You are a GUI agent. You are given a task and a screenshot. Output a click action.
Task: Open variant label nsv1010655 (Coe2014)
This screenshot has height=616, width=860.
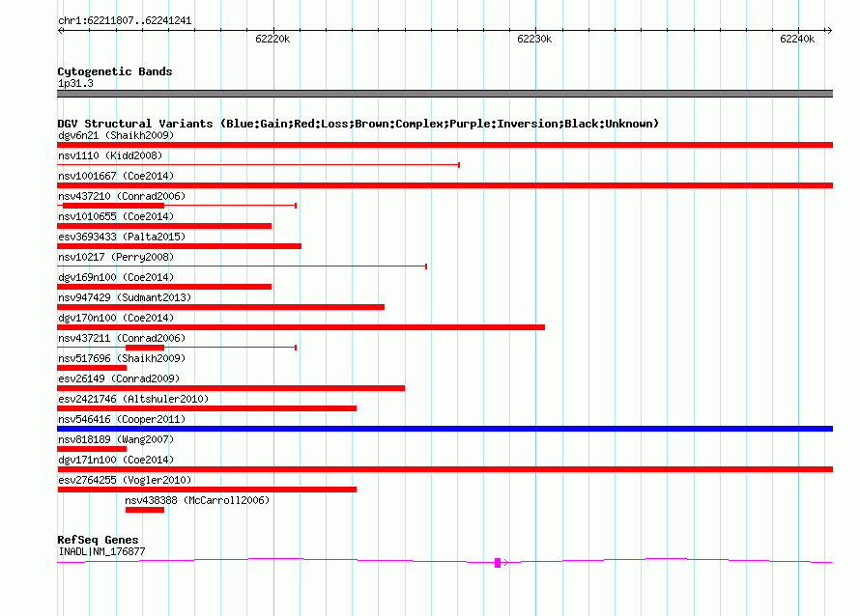coord(116,216)
